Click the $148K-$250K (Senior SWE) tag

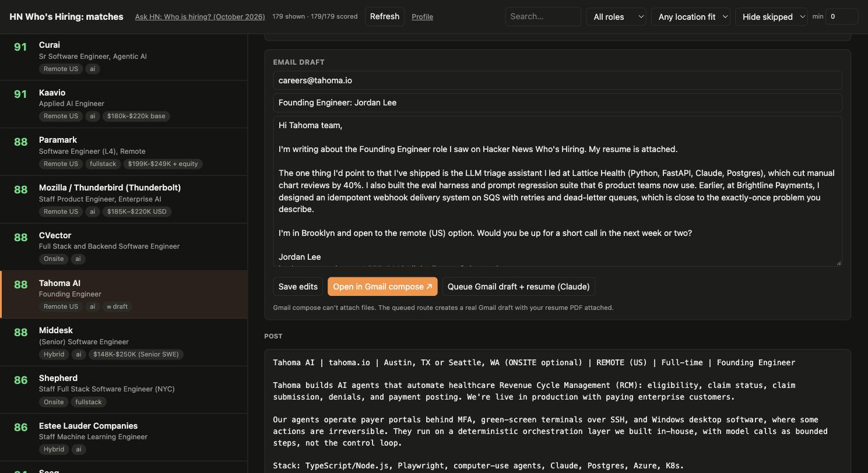136,354
